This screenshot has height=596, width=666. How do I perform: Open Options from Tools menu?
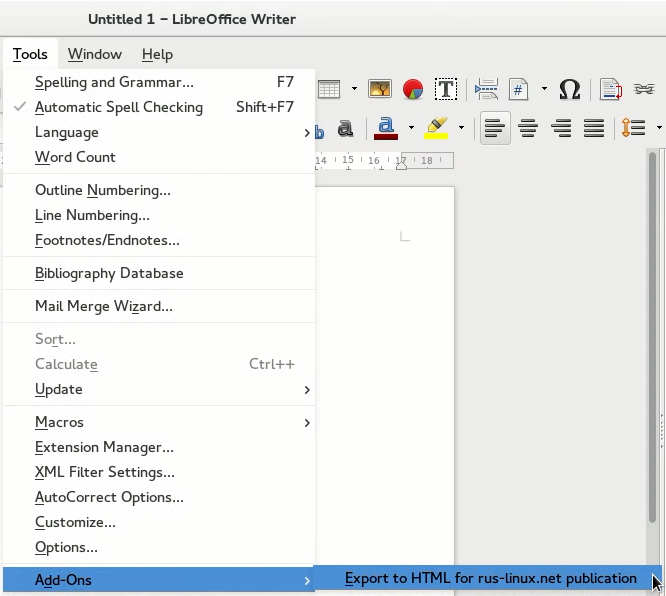pyautogui.click(x=159, y=547)
